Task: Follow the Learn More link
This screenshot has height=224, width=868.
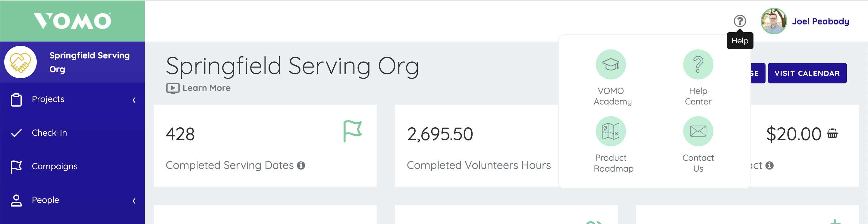Action: (x=206, y=88)
